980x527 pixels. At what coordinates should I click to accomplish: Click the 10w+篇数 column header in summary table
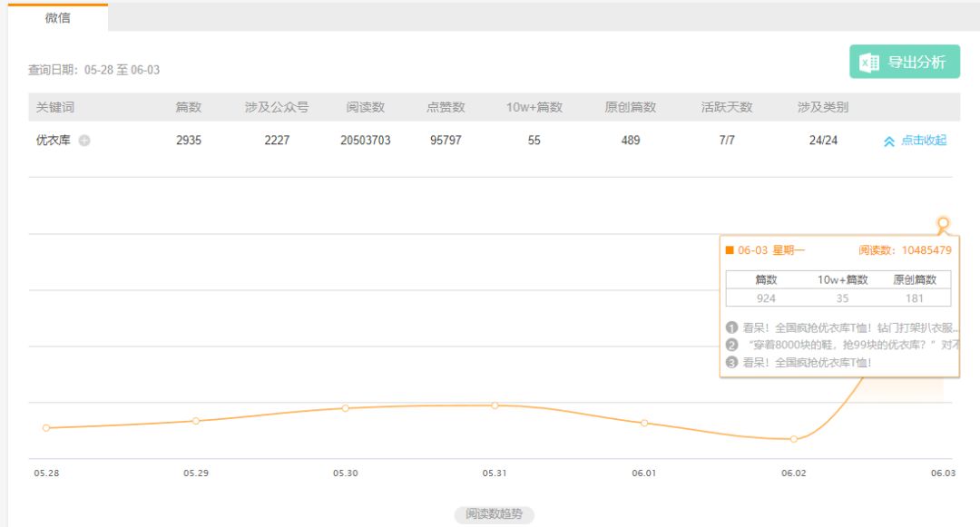[x=534, y=107]
